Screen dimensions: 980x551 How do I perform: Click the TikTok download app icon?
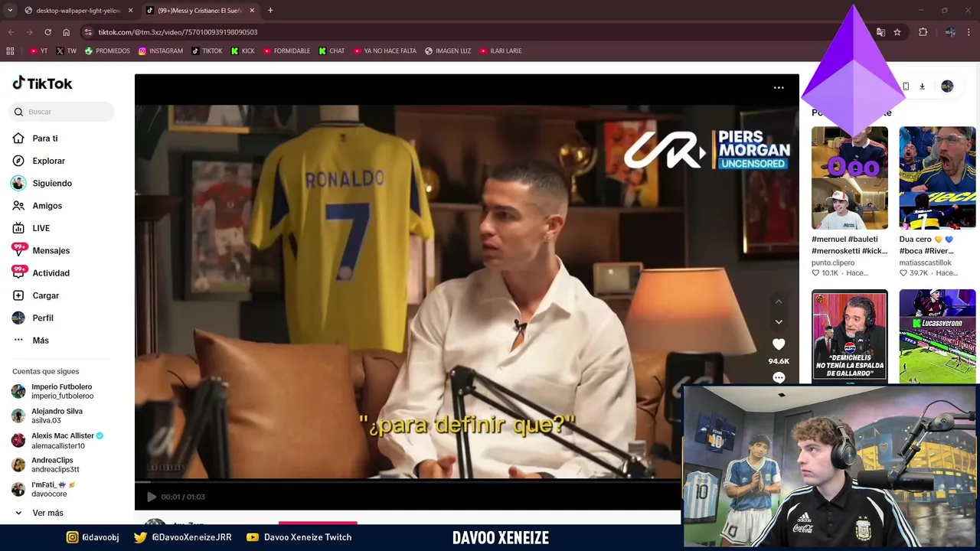pyautogui.click(x=922, y=86)
